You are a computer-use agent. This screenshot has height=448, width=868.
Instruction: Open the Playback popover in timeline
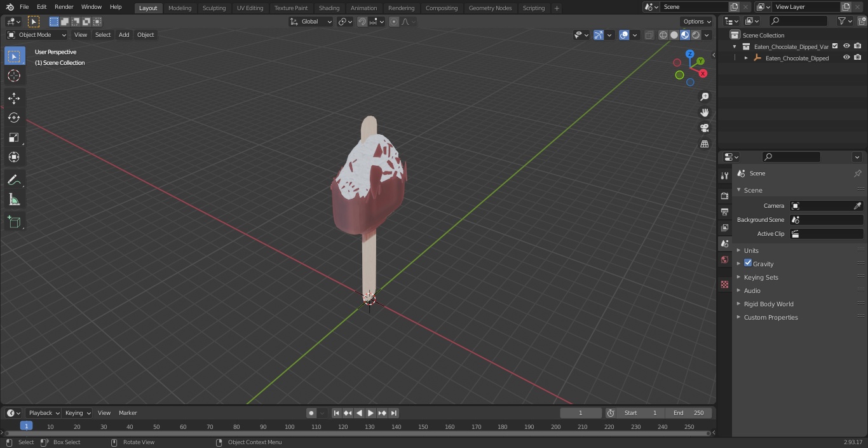pos(44,413)
